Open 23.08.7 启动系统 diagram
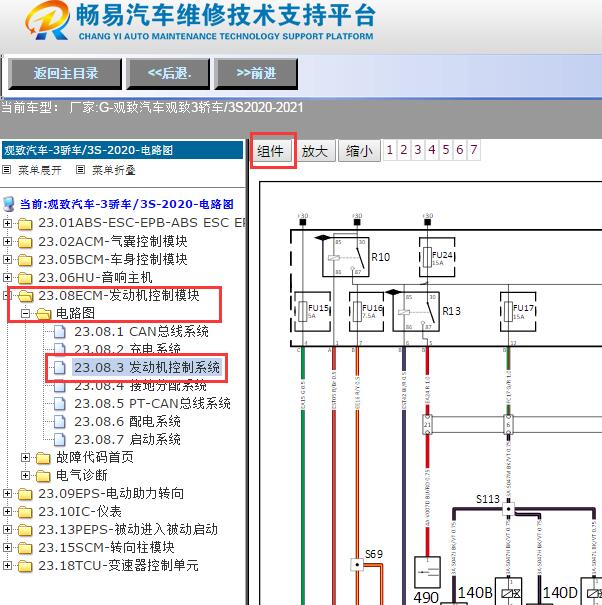The height and width of the screenshot is (605, 602). [127, 439]
